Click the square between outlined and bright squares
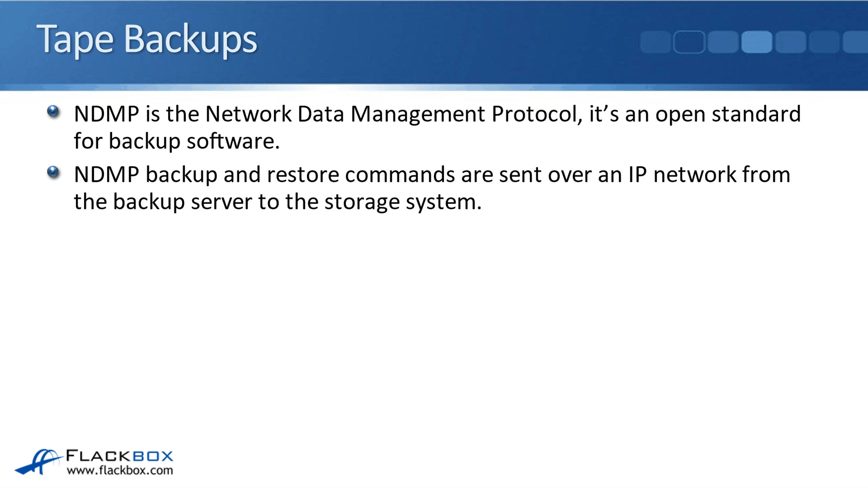This screenshot has height=488, width=868. point(723,42)
